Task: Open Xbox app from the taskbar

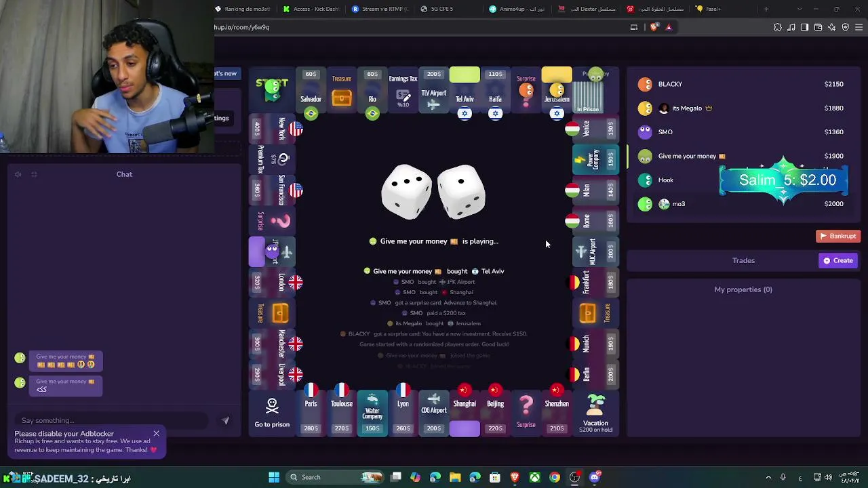Action: (535, 477)
